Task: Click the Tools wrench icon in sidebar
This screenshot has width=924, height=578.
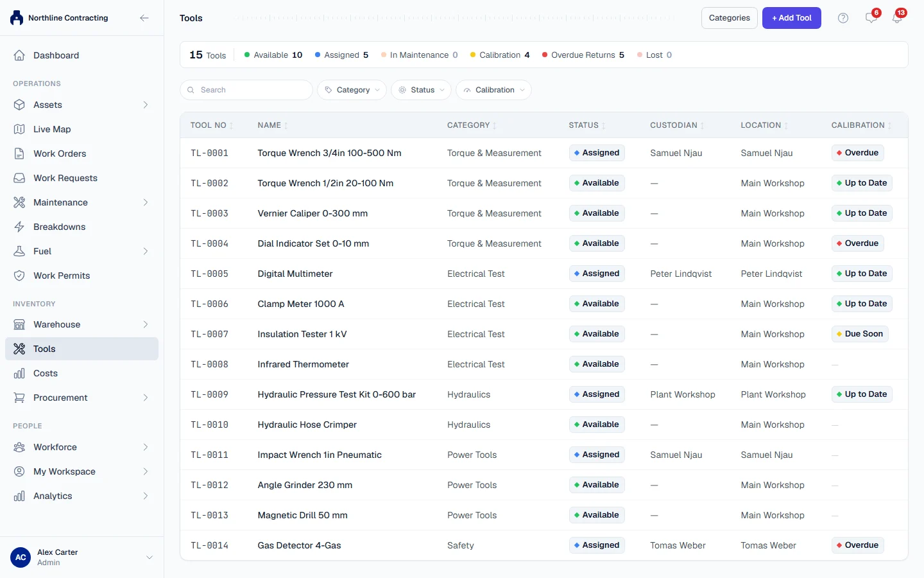Action: point(19,349)
